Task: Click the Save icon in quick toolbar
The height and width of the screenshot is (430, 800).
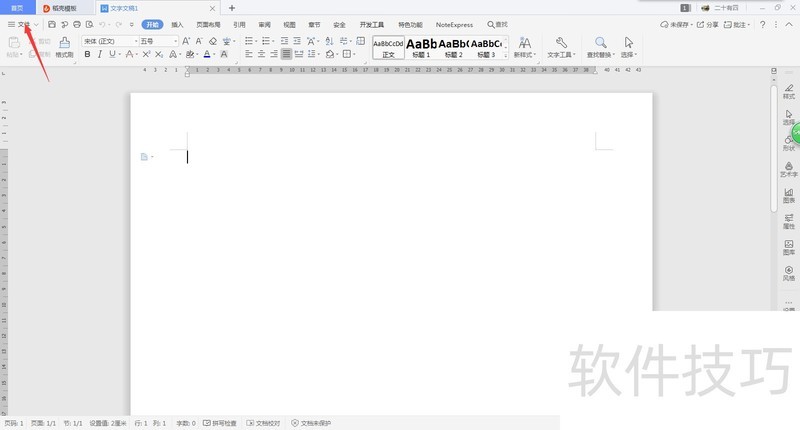Action: 52,24
